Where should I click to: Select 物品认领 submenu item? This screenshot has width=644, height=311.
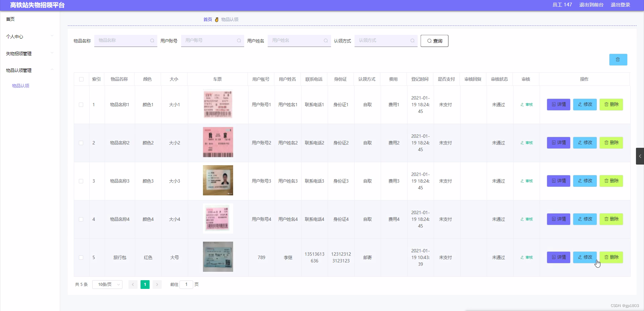point(21,86)
